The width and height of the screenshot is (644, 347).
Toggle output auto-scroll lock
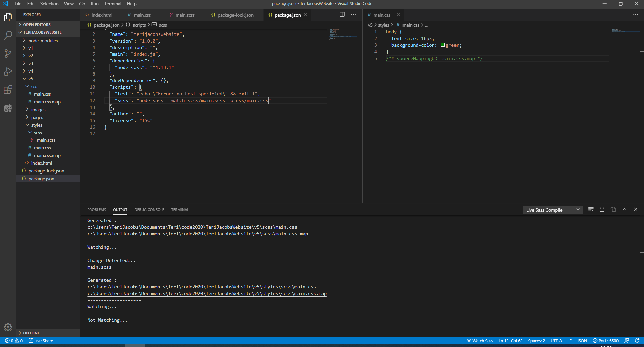[602, 209]
